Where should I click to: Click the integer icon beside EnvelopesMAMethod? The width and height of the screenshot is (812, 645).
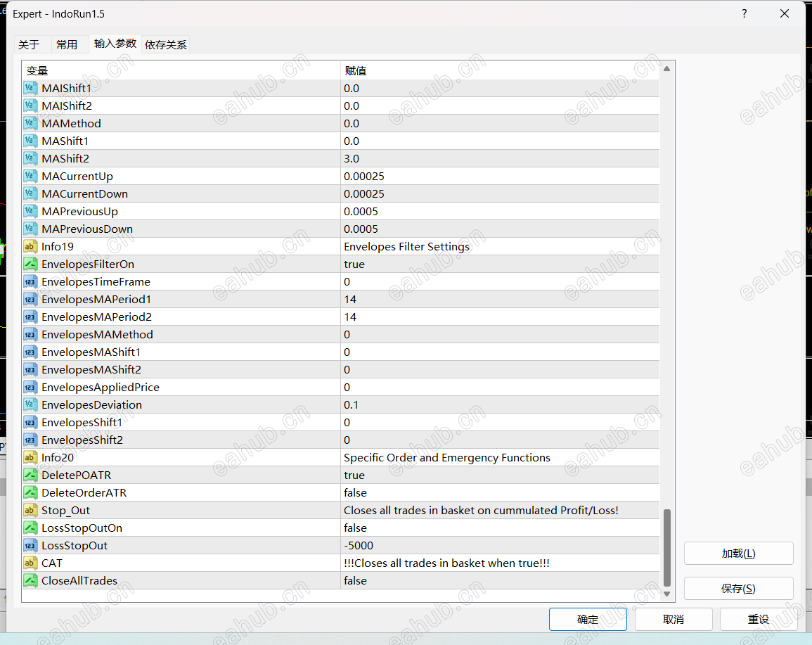pyautogui.click(x=30, y=335)
